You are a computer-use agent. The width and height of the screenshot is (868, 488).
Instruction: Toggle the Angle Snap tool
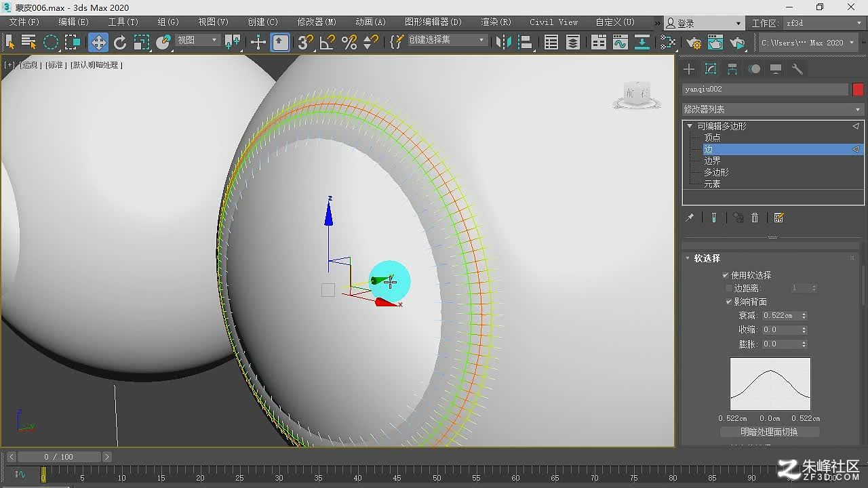[328, 42]
